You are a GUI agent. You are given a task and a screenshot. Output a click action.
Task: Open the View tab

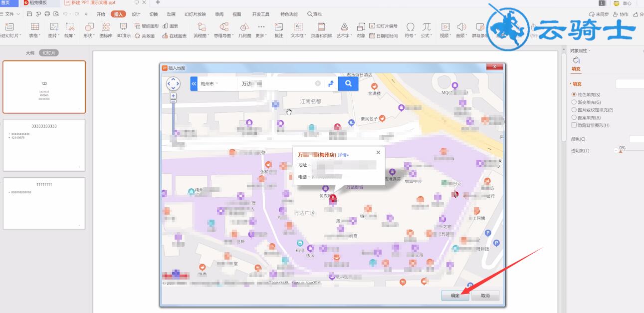[x=236, y=14]
